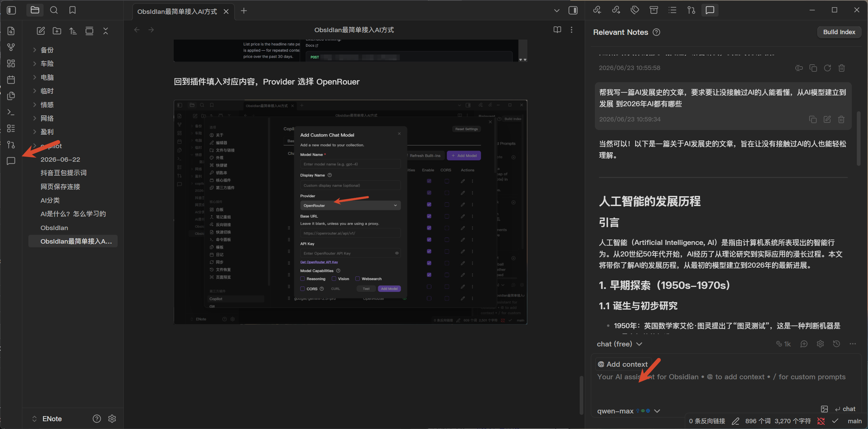Open backlinks tab in right sidebar
Screen dimensions: 868x429
pos(597,10)
